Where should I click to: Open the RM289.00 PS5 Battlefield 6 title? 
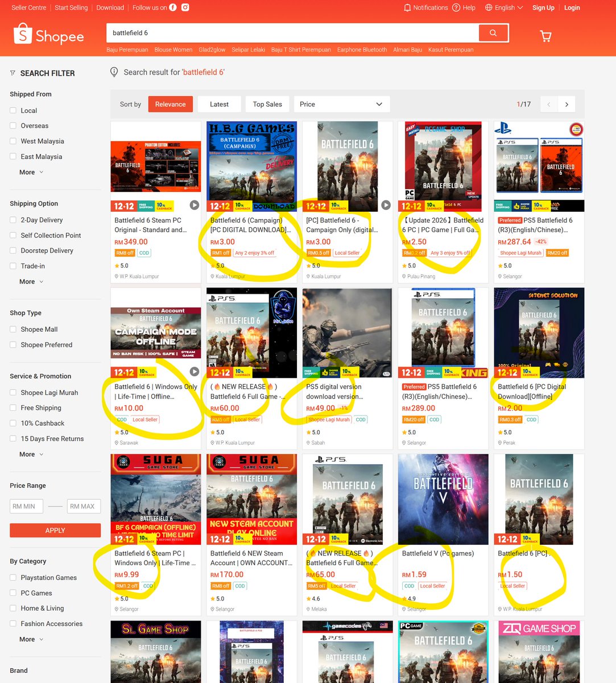(440, 392)
